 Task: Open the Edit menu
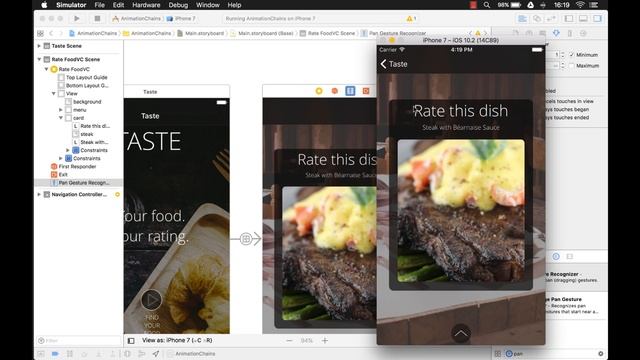tap(118, 5)
